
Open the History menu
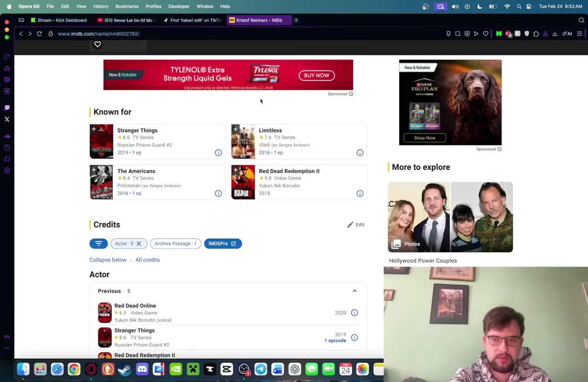[x=101, y=6]
